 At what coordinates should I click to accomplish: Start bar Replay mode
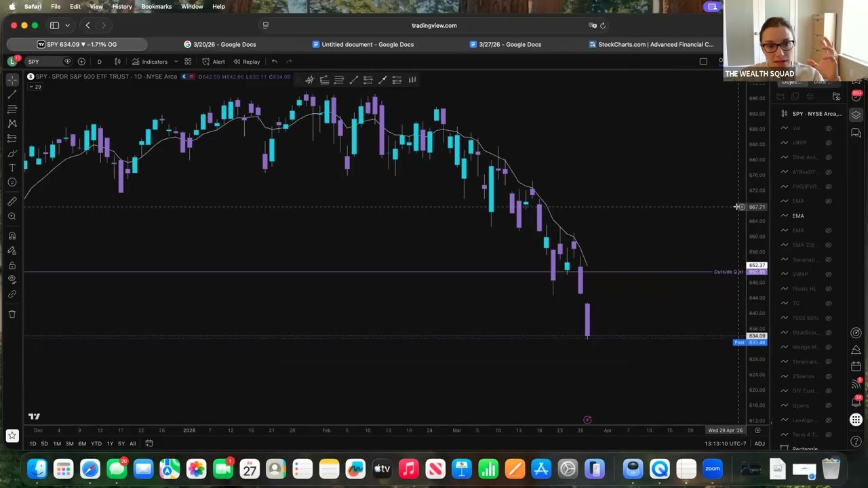tap(246, 62)
